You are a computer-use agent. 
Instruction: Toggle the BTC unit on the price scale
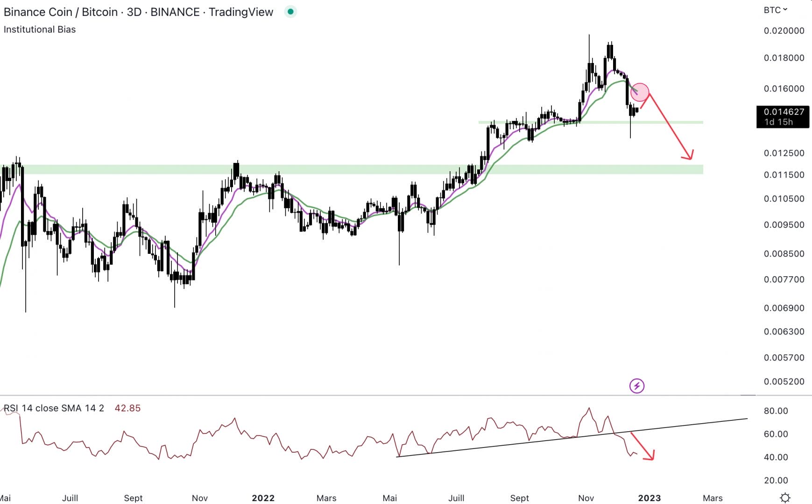pyautogui.click(x=773, y=9)
